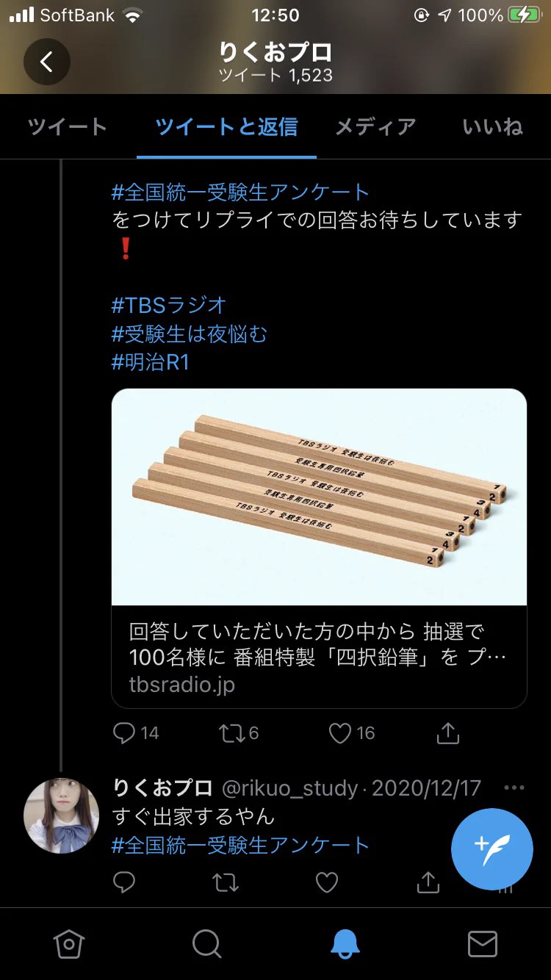The width and height of the screenshot is (551, 980).
Task: Retweet the tweet with 6 retweets
Action: pos(239,733)
